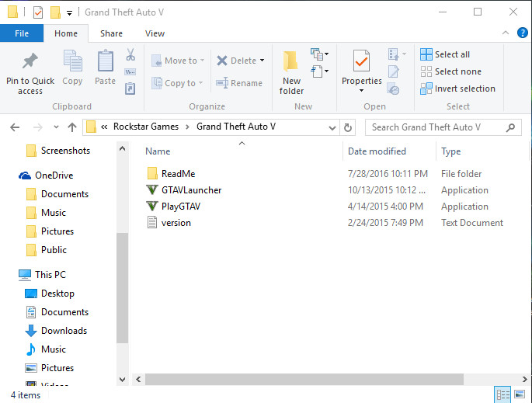
Task: Click the Properties checkmark icon
Action: pyautogui.click(x=361, y=61)
